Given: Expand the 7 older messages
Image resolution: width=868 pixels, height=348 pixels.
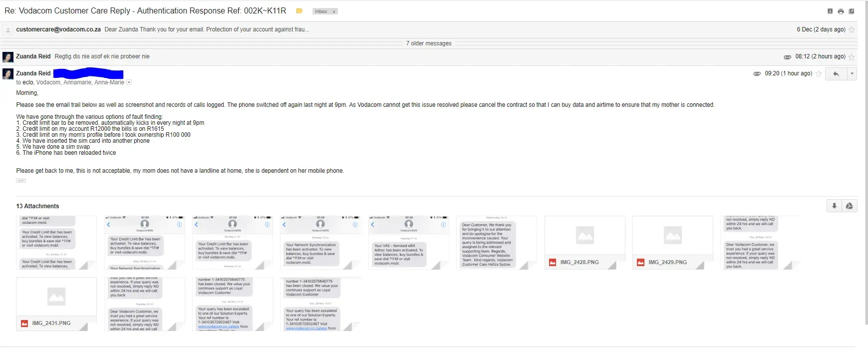Looking at the screenshot, I should [x=429, y=43].
